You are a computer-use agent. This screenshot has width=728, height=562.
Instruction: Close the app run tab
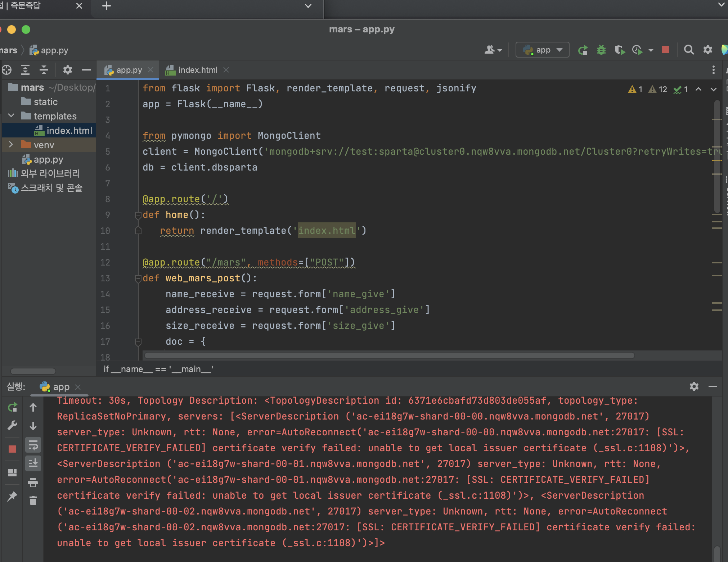78,387
